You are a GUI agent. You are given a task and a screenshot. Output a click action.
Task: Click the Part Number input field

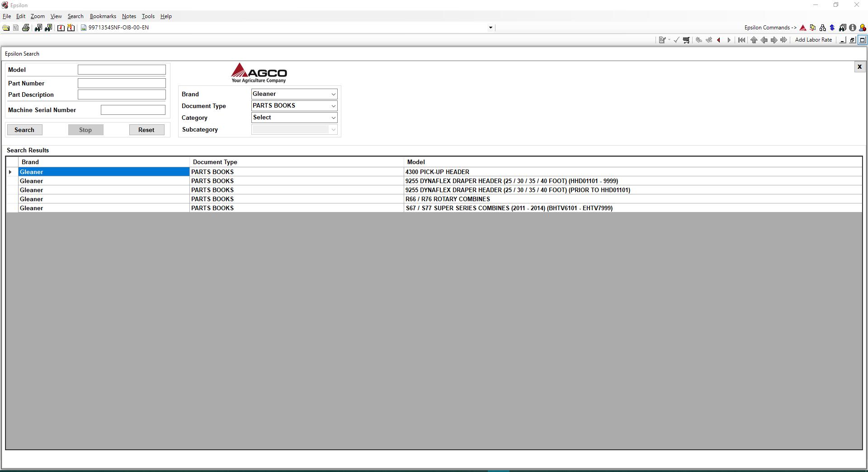(x=122, y=83)
